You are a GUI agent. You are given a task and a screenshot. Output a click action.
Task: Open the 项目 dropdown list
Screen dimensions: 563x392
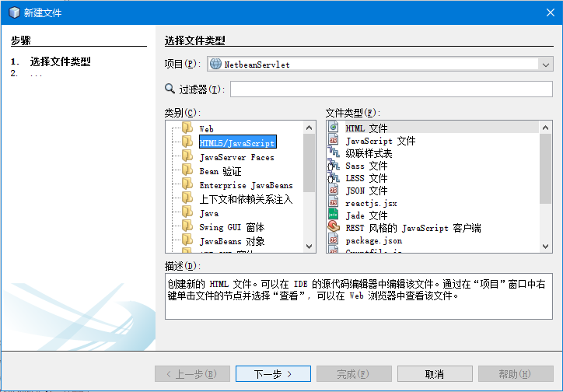pos(545,65)
